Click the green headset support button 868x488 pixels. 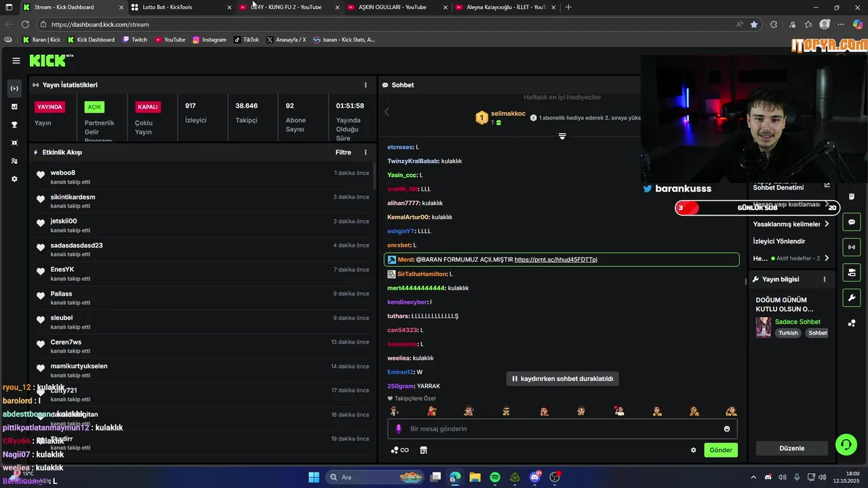[x=846, y=445]
